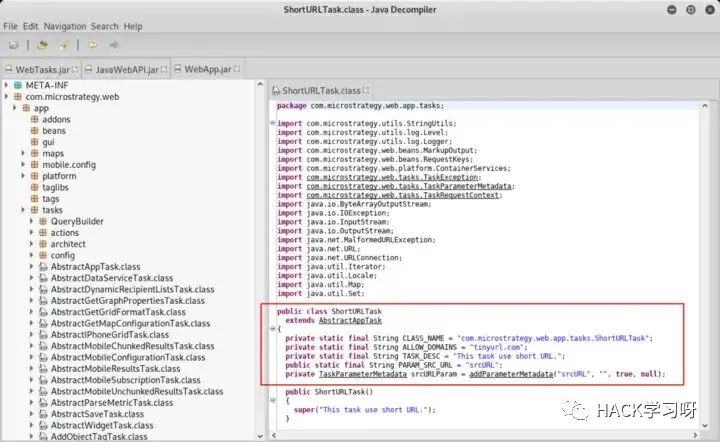Image resolution: width=720 pixels, height=442 pixels.
Task: Follow the imported TaskRequestContext class link
Action: click(403, 195)
